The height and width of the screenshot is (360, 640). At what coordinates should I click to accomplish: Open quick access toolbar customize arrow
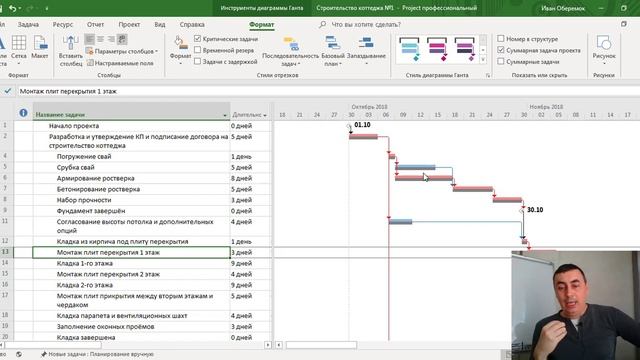pos(46,8)
